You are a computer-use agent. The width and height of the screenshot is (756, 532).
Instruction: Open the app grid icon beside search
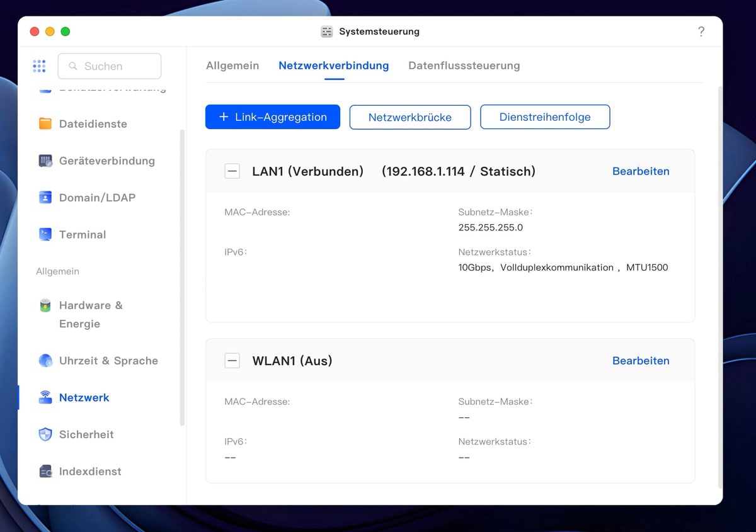click(39, 66)
